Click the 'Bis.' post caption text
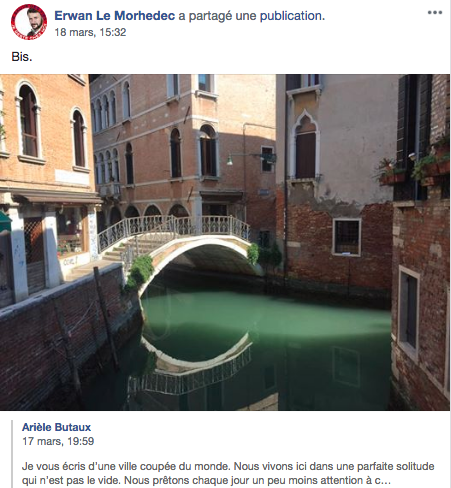The height and width of the screenshot is (488, 451). [22, 57]
